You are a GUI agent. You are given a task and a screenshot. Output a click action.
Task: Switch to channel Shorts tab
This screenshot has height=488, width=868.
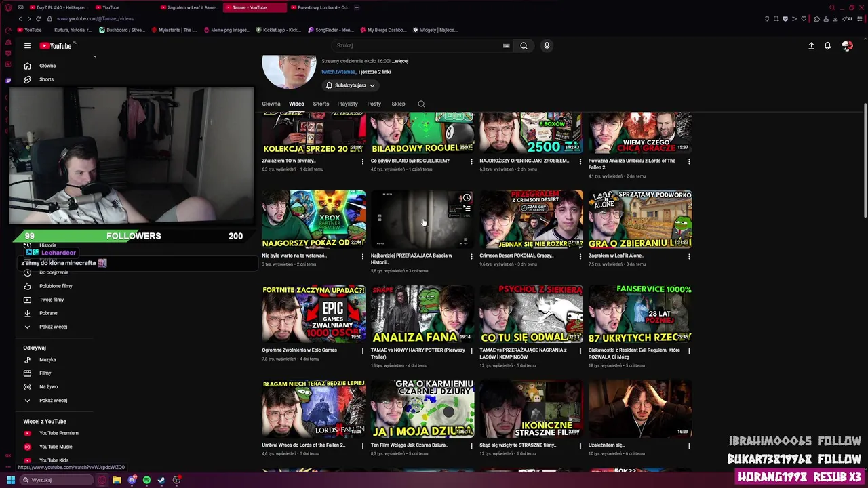click(x=321, y=104)
